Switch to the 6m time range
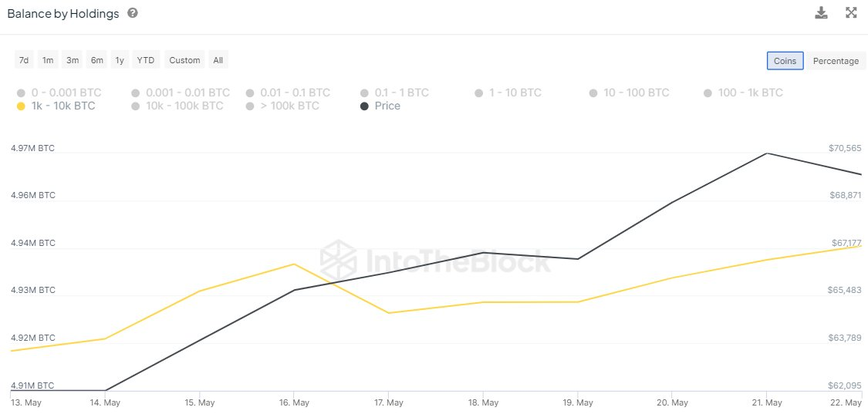The image size is (868, 414). coord(97,60)
